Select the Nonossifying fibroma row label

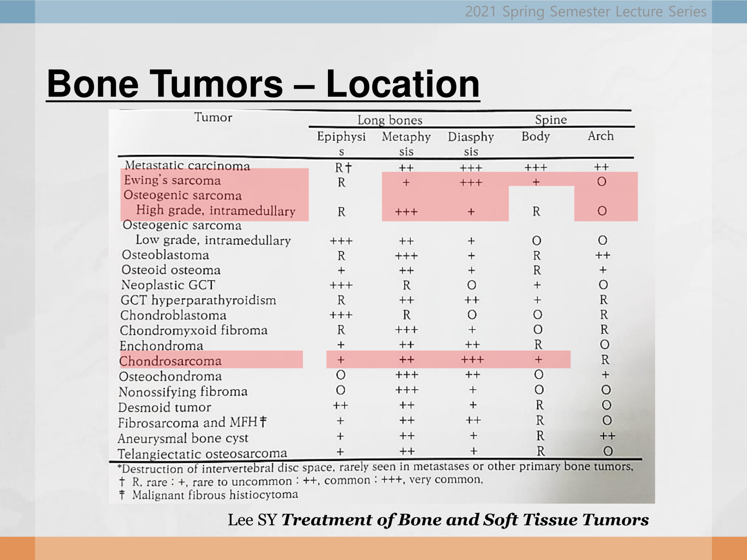[183, 392]
